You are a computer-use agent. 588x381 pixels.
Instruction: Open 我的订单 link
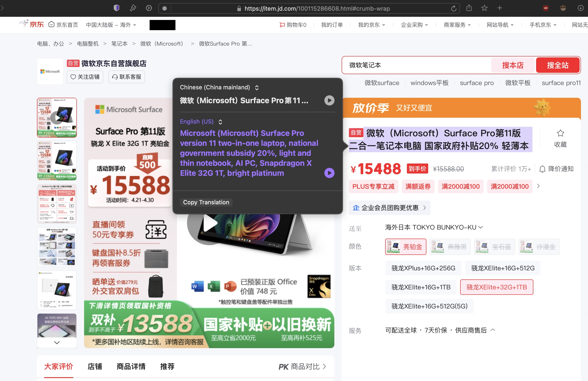click(332, 25)
